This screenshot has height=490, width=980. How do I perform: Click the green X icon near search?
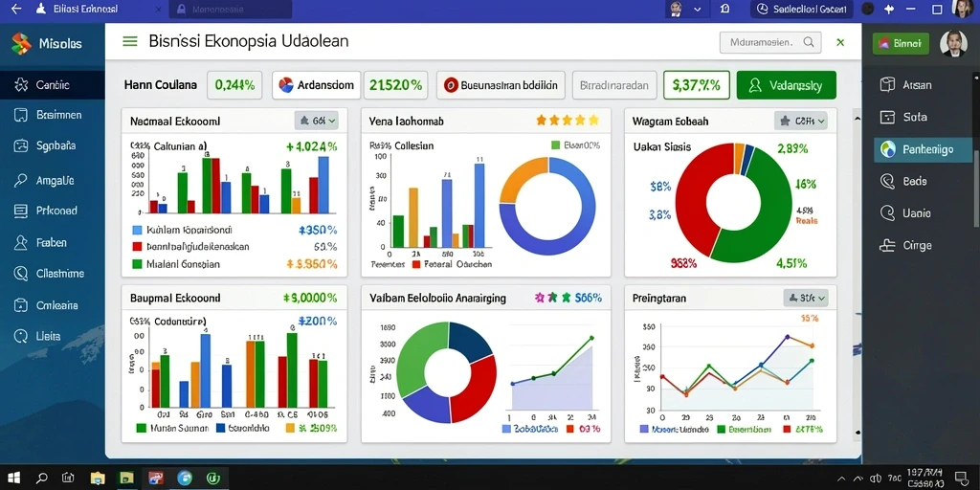[x=840, y=42]
